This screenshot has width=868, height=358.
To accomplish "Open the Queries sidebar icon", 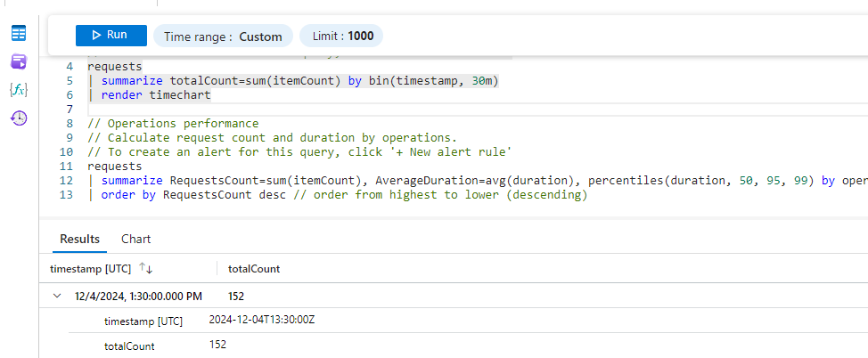I will pyautogui.click(x=19, y=61).
